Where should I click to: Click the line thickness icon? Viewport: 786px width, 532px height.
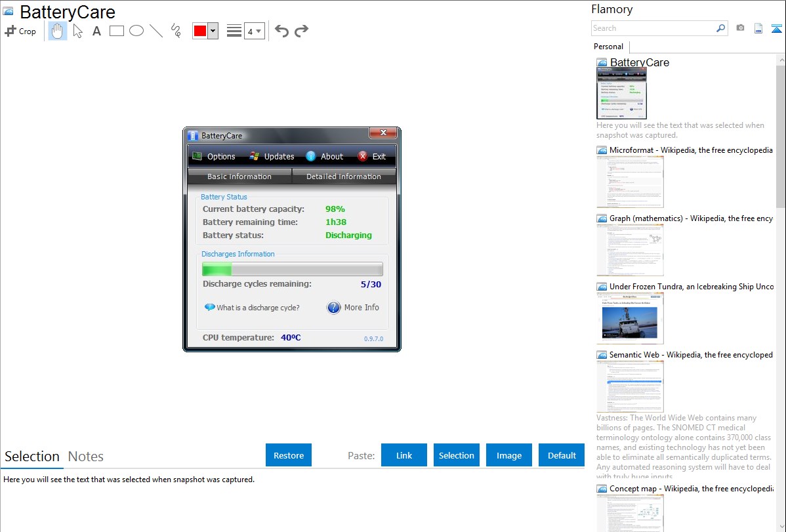pyautogui.click(x=234, y=31)
